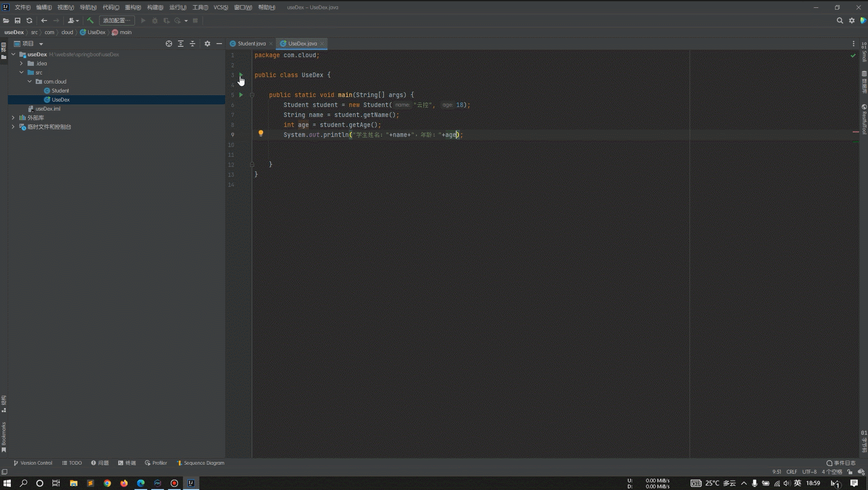Build the project with the hammer icon

(x=91, y=21)
